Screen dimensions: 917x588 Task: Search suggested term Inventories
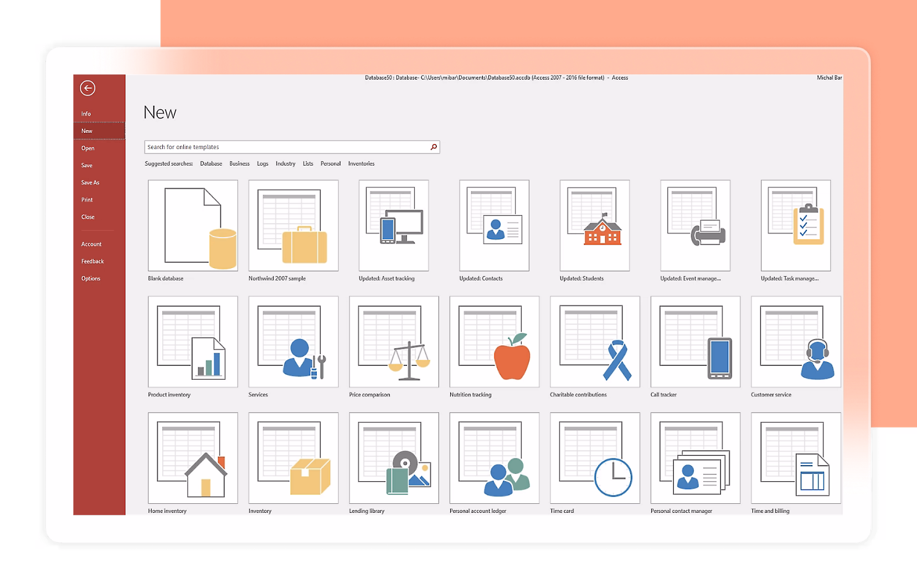click(x=361, y=163)
